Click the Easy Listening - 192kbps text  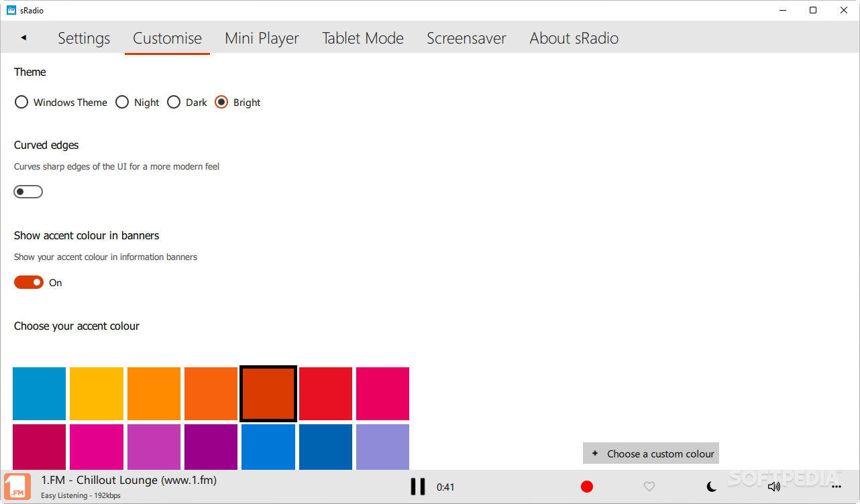click(x=80, y=495)
